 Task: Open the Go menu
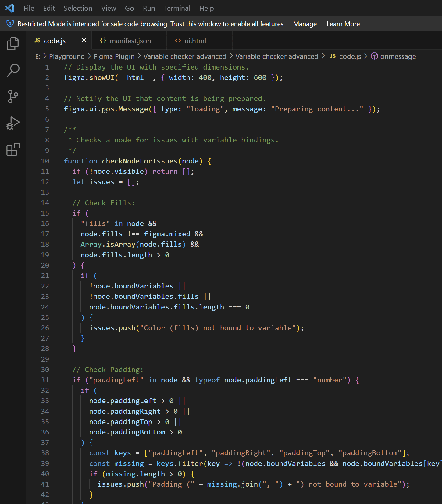[x=129, y=8]
